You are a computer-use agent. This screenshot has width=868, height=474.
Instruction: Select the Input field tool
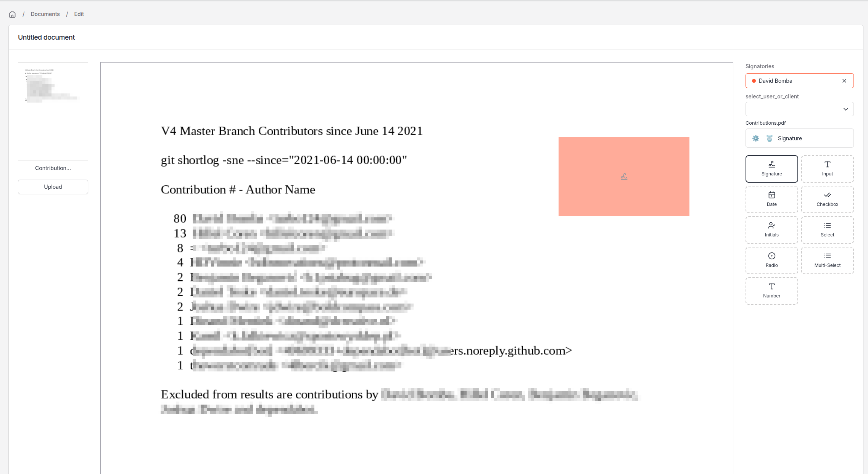[x=827, y=169]
